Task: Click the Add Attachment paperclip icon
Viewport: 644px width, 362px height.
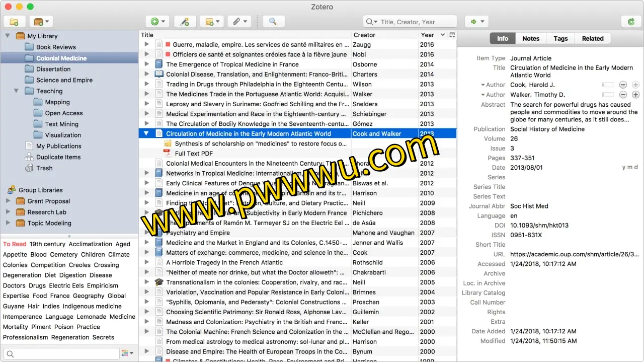Action: pos(239,22)
